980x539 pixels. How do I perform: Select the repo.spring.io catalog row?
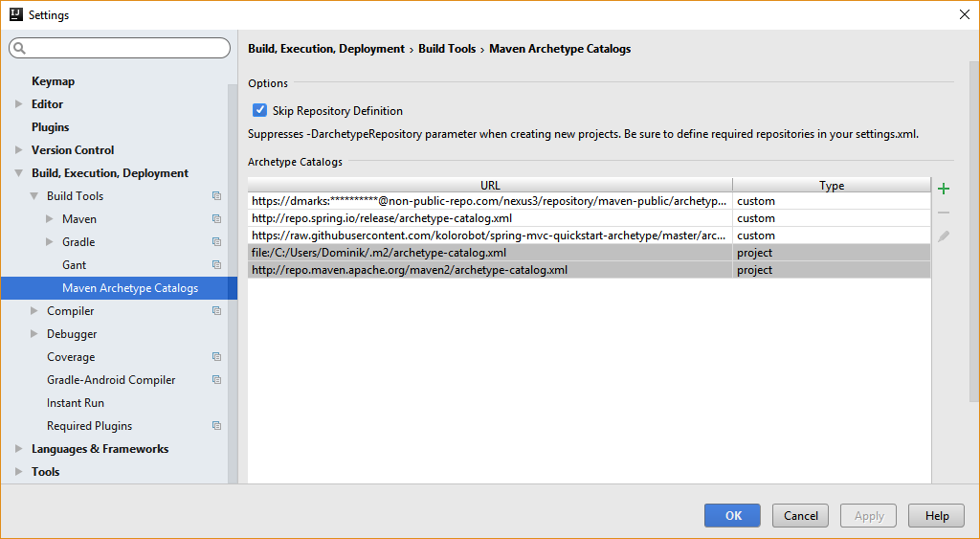[x=490, y=218]
